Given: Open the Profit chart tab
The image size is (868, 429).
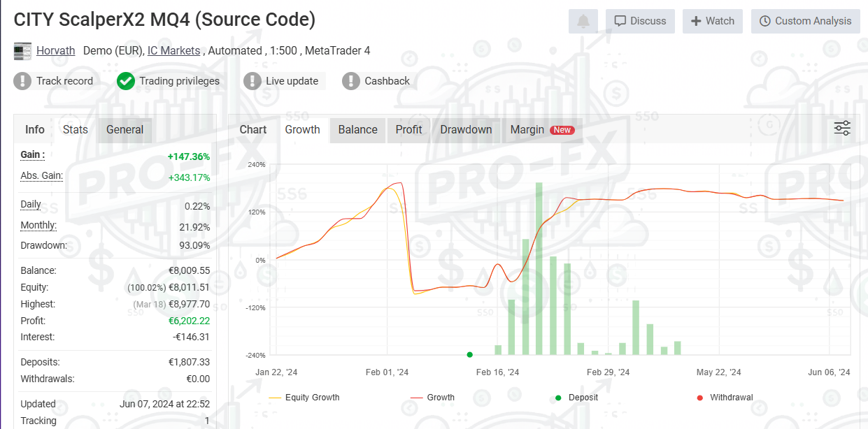Looking at the screenshot, I should pyautogui.click(x=409, y=129).
